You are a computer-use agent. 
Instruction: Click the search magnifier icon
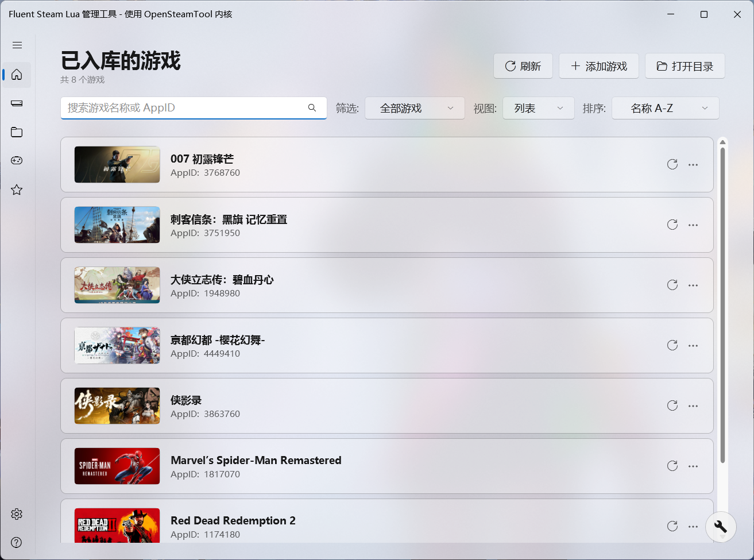[x=312, y=107]
